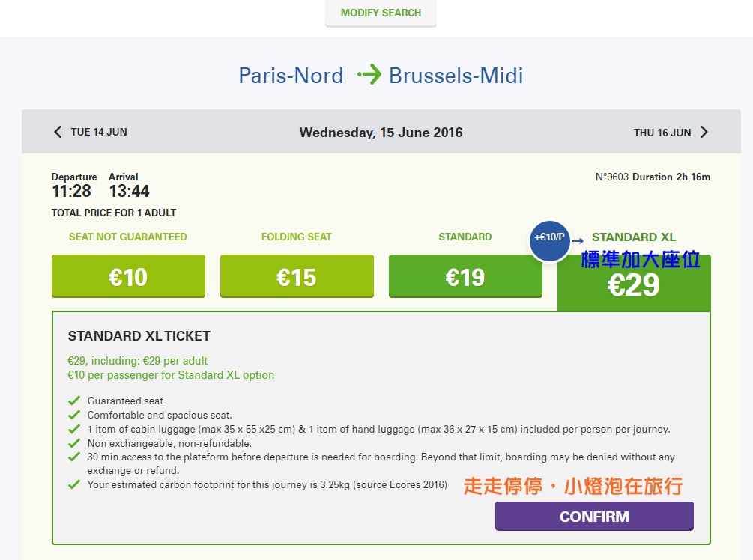Confirm the Standard XL ticket

(594, 517)
